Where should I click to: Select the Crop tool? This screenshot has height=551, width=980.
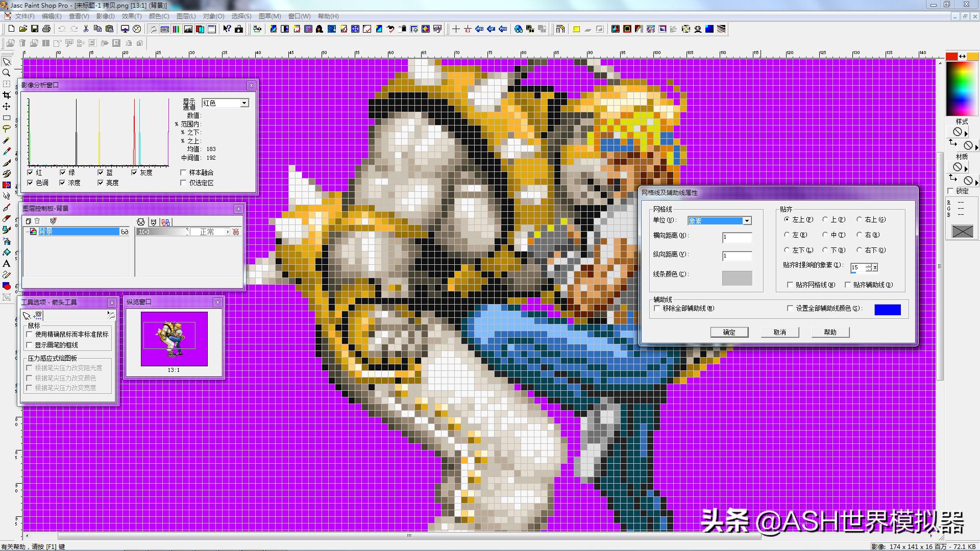[7, 95]
